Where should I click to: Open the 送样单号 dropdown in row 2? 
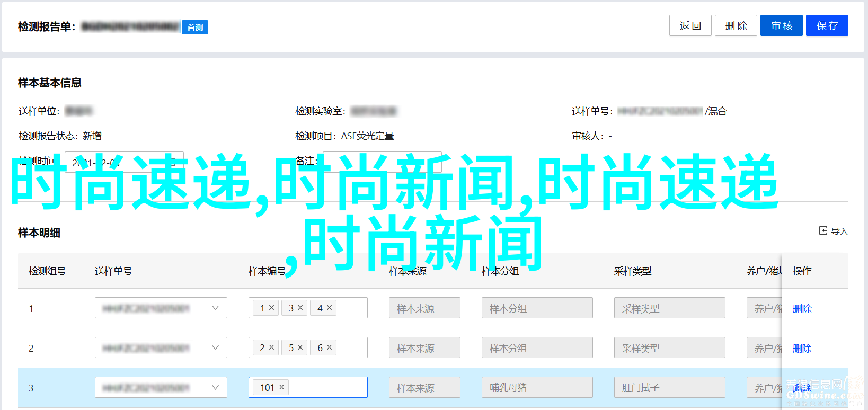click(x=161, y=347)
